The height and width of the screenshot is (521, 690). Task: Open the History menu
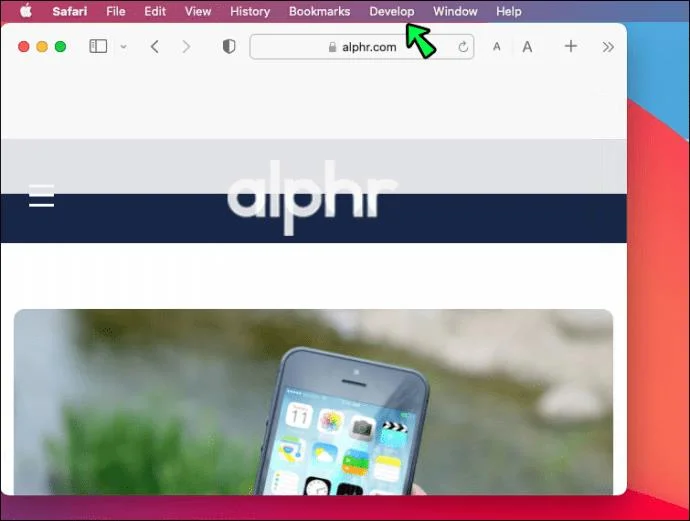(250, 11)
